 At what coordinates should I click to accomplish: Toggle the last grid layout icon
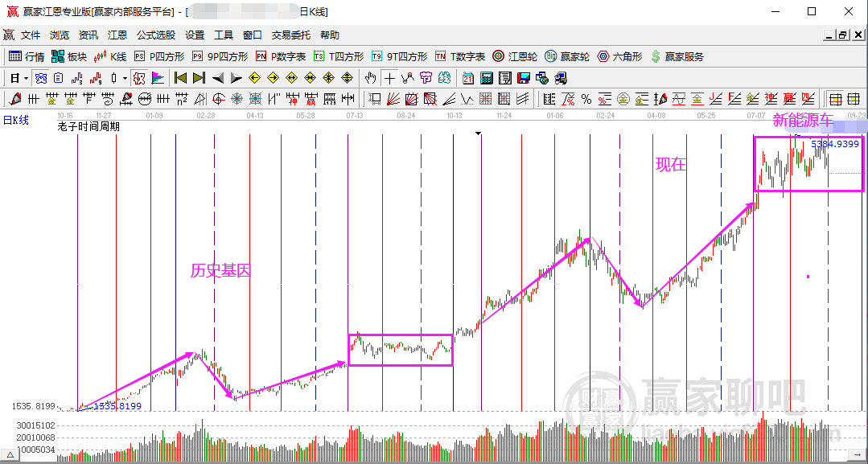point(854,99)
